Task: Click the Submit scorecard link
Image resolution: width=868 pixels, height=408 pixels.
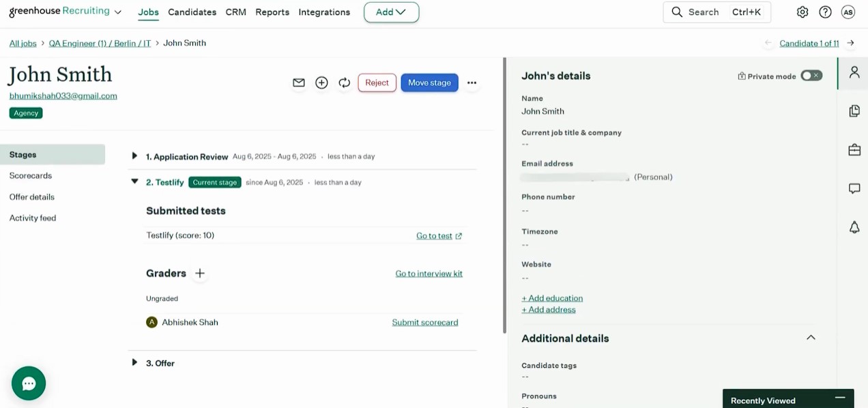Action: [x=425, y=322]
